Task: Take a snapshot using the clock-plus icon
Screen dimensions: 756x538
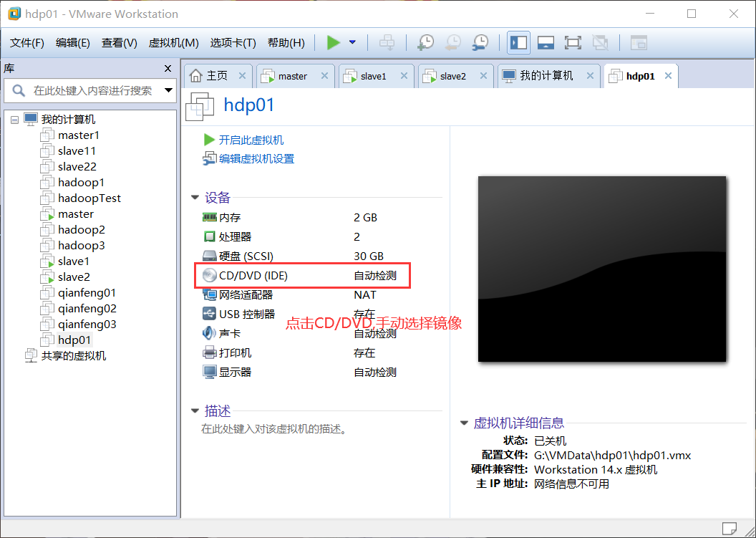Action: pyautogui.click(x=425, y=42)
